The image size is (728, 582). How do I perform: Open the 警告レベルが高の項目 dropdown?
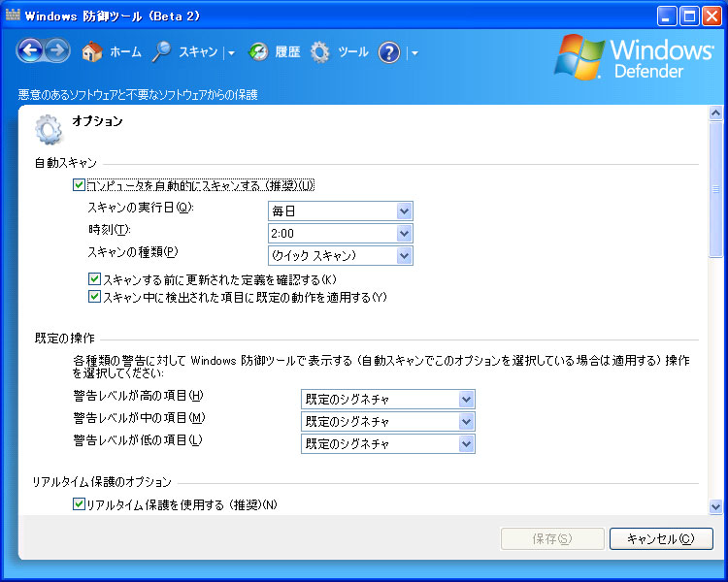(388, 399)
